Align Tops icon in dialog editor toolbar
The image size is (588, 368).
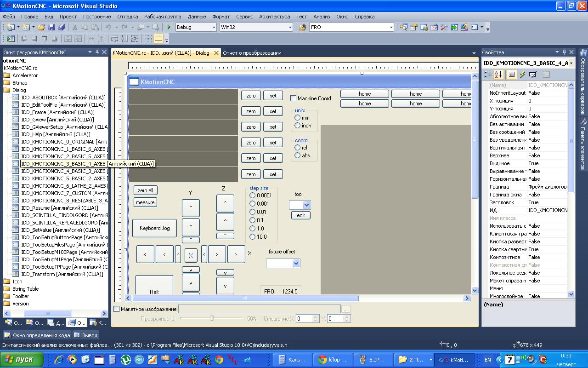(45, 39)
